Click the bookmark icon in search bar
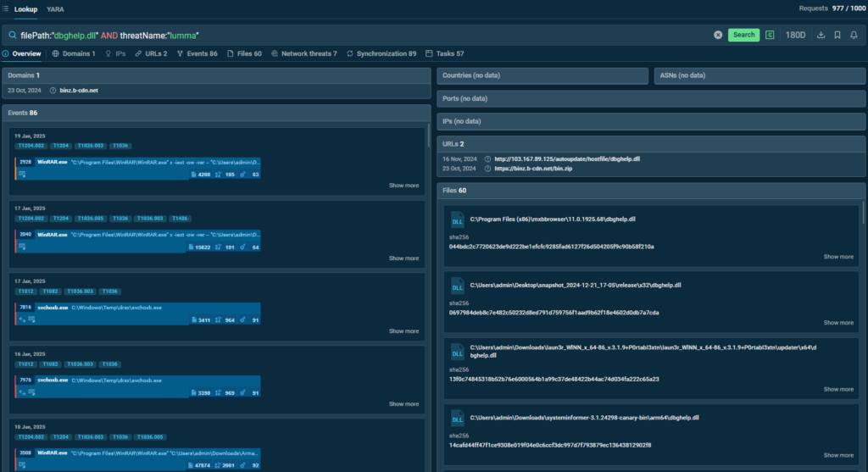This screenshot has width=868, height=472. pyautogui.click(x=837, y=35)
